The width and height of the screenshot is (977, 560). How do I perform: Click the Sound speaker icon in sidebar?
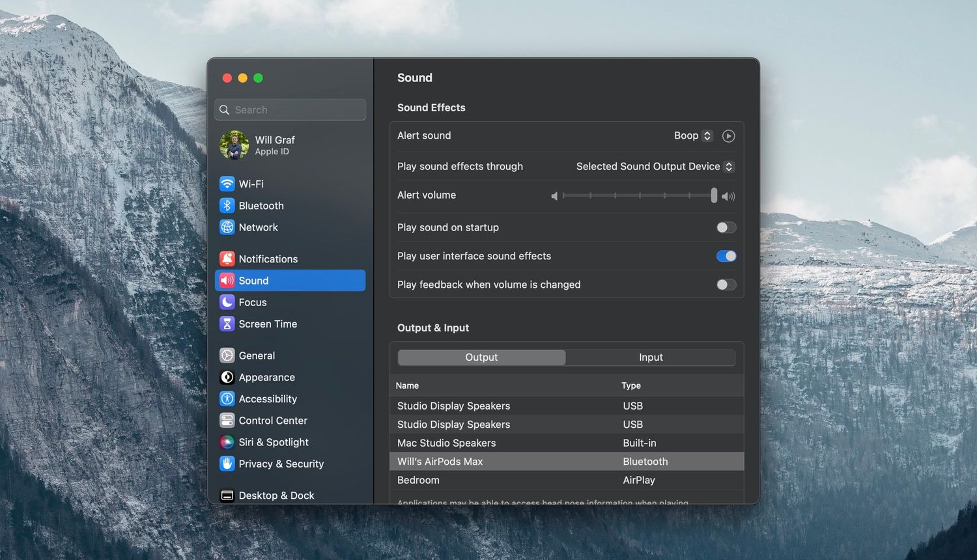coord(227,281)
